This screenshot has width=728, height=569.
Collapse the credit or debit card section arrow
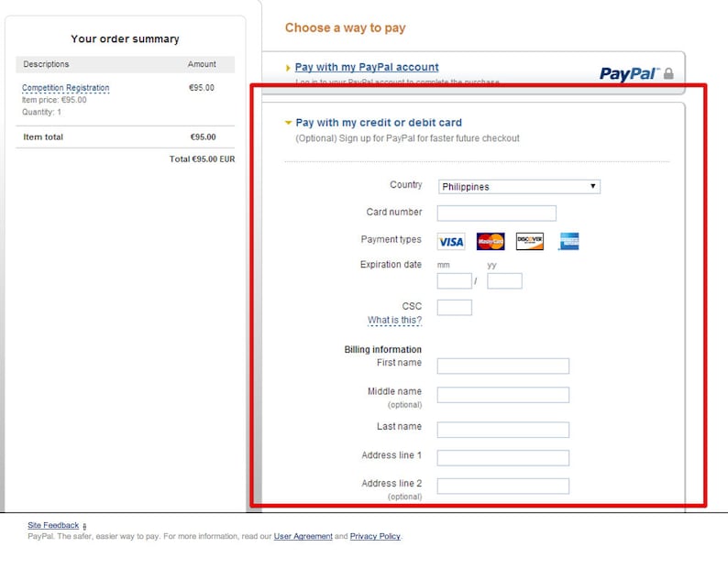tap(288, 123)
